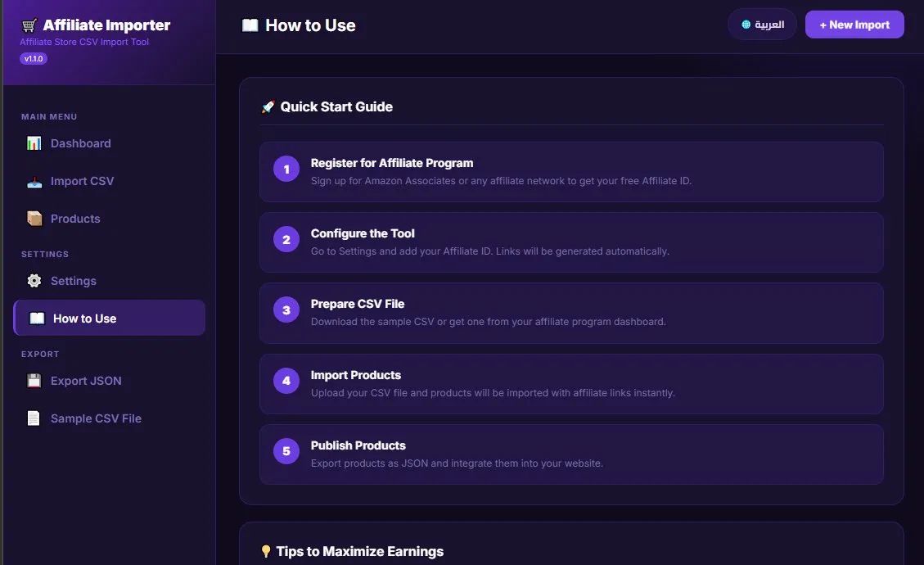
Task: Open the Products menu entry
Action: (x=75, y=219)
